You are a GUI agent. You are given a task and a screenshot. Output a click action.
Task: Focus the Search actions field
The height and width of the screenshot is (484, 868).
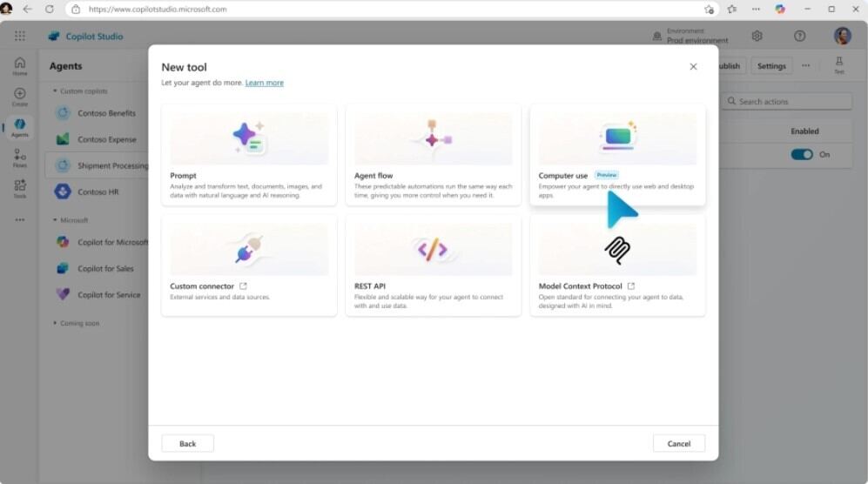tap(787, 101)
